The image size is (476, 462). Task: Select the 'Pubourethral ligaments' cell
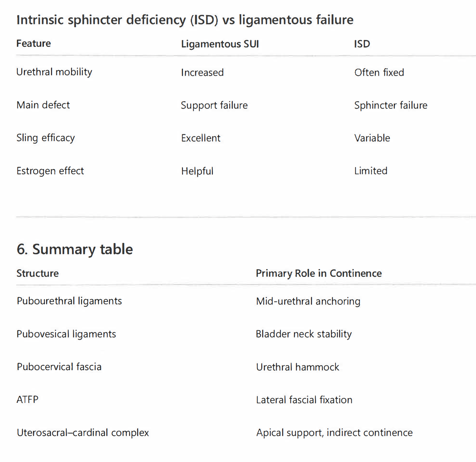click(69, 301)
